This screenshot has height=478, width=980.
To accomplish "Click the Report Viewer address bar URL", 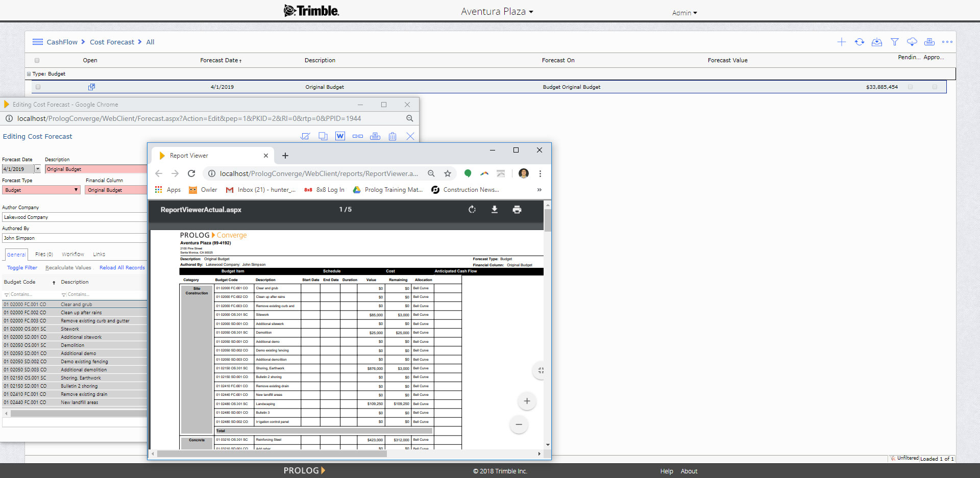I will point(319,173).
